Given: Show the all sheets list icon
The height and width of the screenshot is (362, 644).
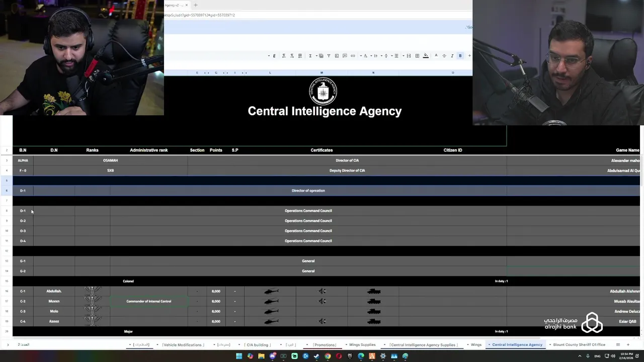Looking at the screenshot, I should pos(618,345).
